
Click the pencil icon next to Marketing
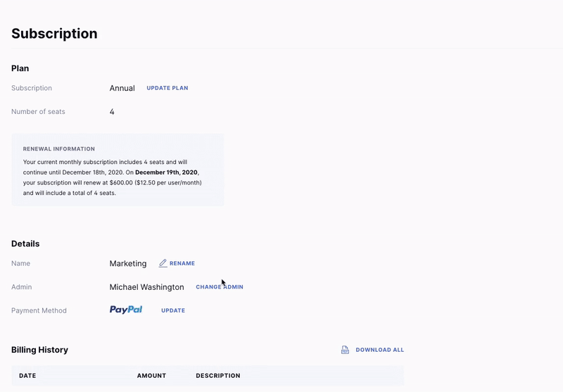[x=163, y=263]
